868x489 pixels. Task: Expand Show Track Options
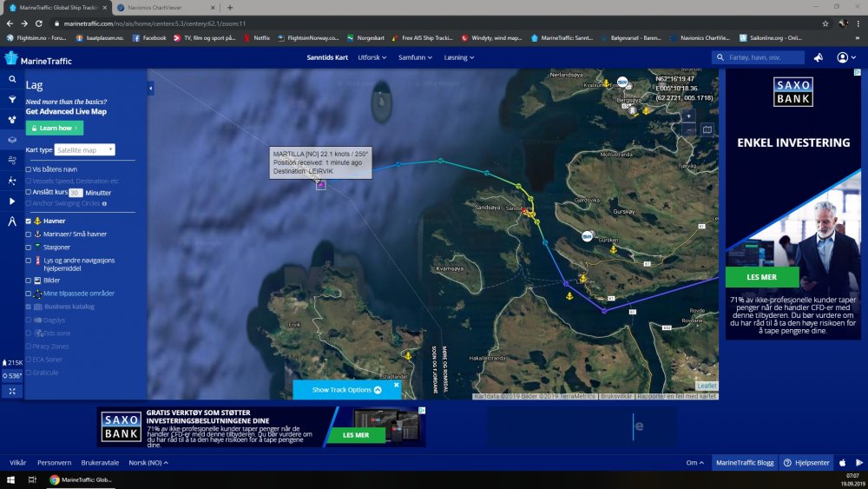point(346,390)
